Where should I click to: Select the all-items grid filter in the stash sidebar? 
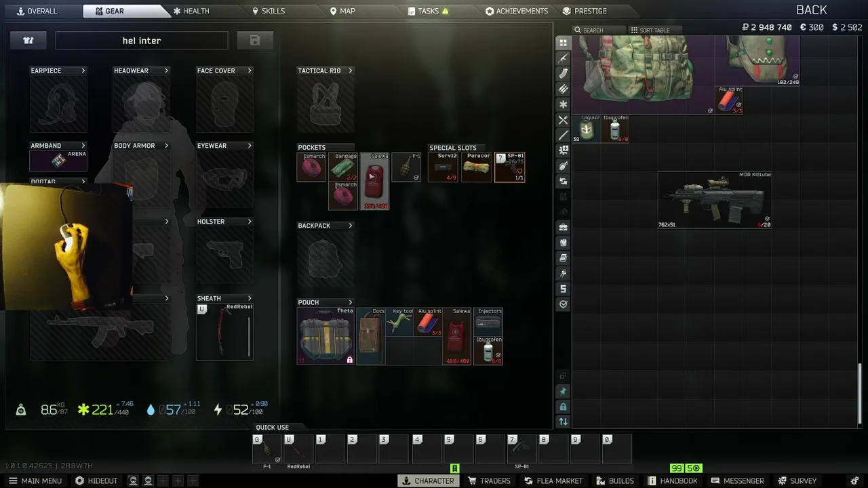(x=563, y=43)
